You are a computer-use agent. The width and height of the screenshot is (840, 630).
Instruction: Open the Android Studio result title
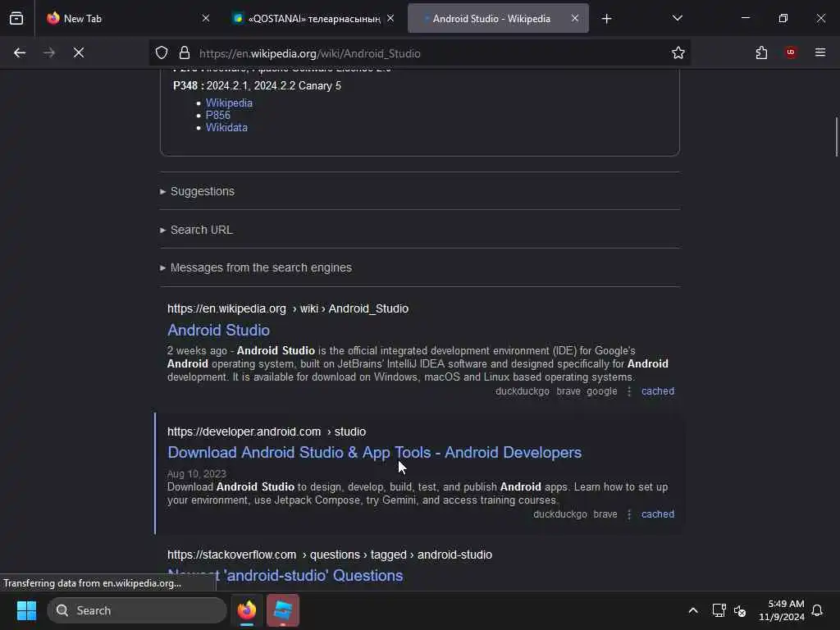click(218, 330)
